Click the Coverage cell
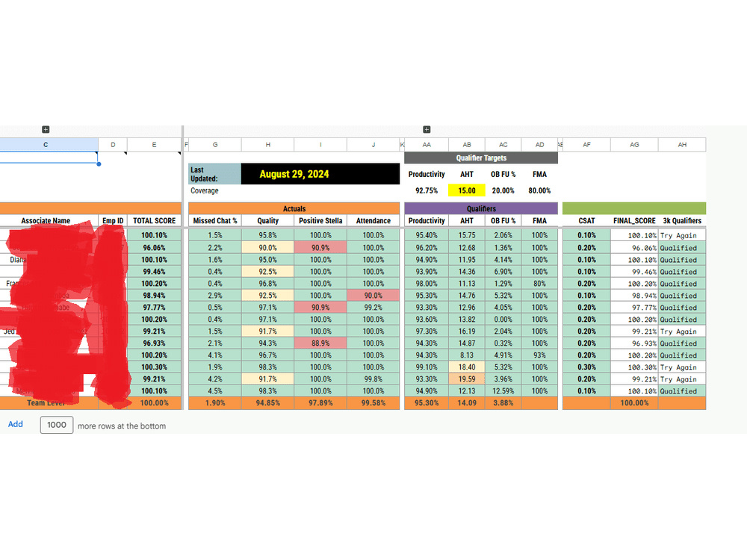The image size is (747, 560). tap(215, 190)
